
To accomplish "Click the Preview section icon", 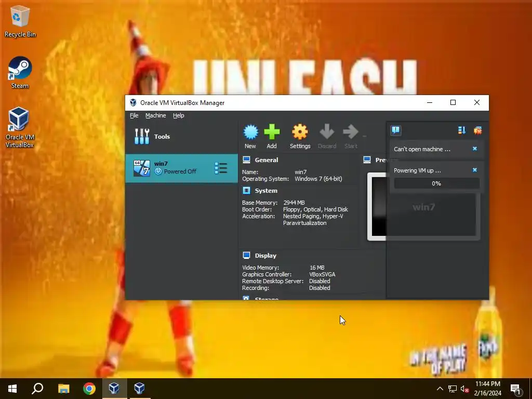I will 367,160.
